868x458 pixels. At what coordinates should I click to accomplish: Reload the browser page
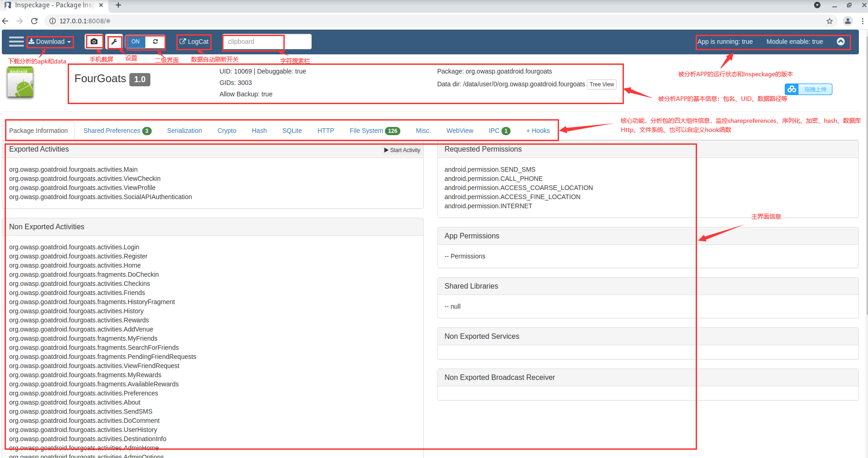tap(34, 21)
